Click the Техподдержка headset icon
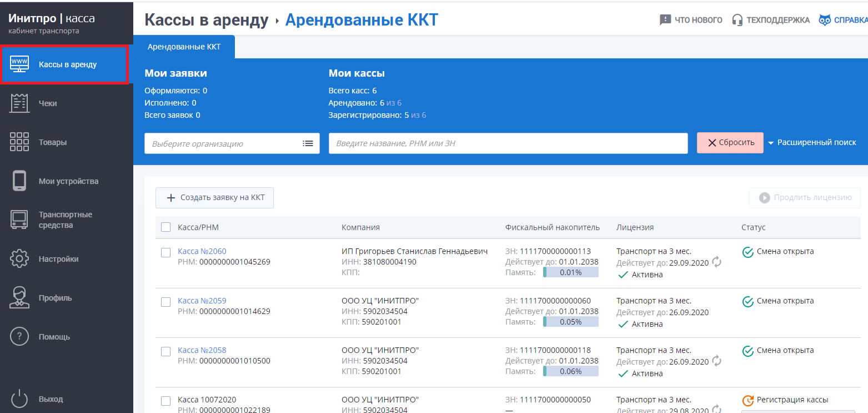The width and height of the screenshot is (868, 413). (737, 20)
